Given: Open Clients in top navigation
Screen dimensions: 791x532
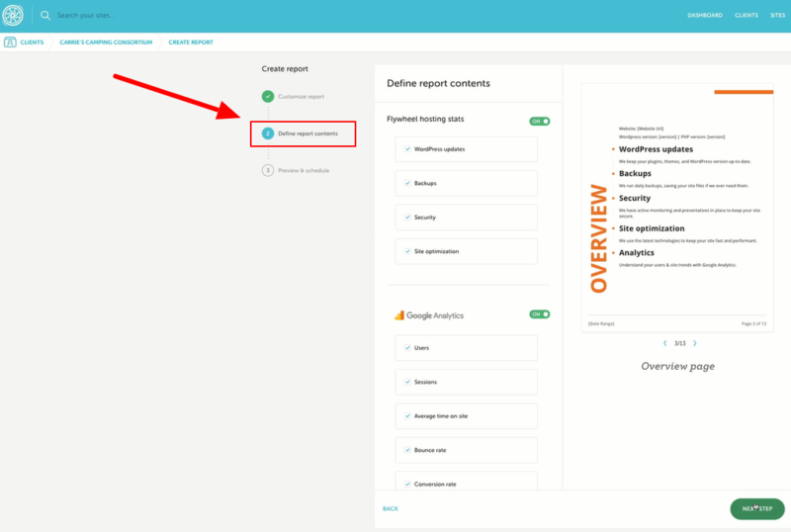Looking at the screenshot, I should pyautogui.click(x=747, y=15).
